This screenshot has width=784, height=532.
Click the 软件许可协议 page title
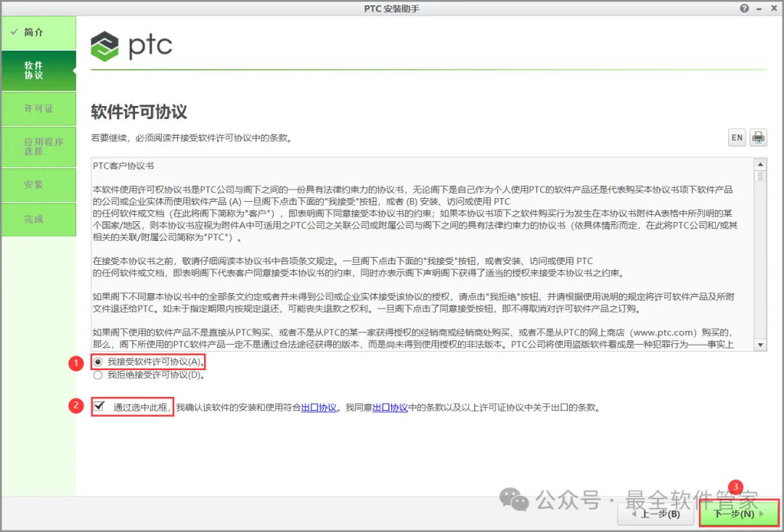139,112
